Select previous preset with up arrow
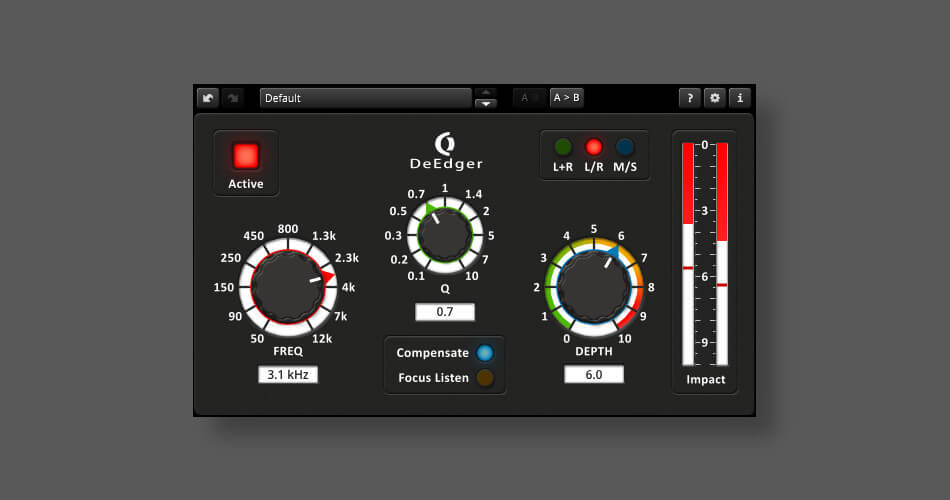Screen dimensions: 950x500 [x=485, y=93]
